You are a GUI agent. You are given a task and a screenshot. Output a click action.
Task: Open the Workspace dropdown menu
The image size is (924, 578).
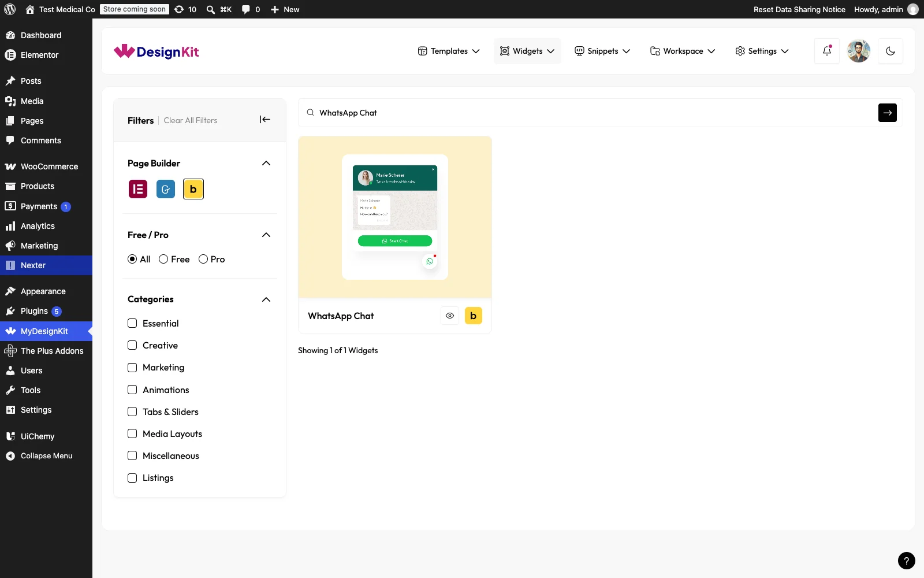(x=683, y=51)
